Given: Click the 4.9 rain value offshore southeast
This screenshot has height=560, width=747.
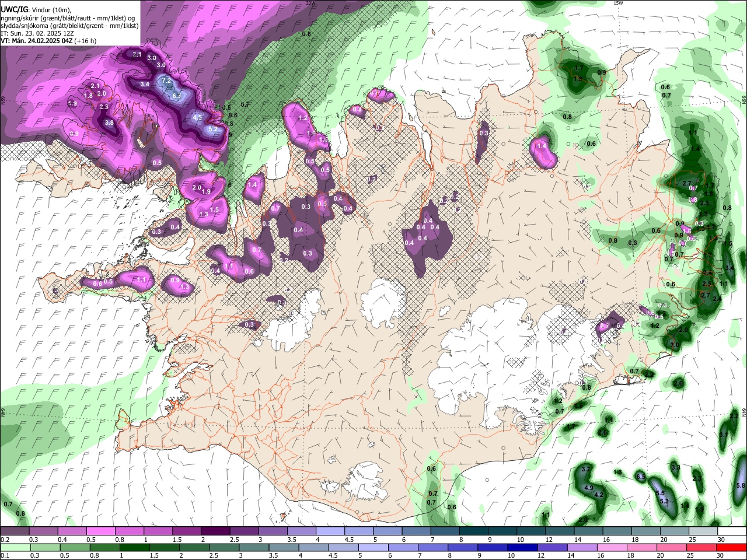Looking at the screenshot, I should click(x=588, y=488).
